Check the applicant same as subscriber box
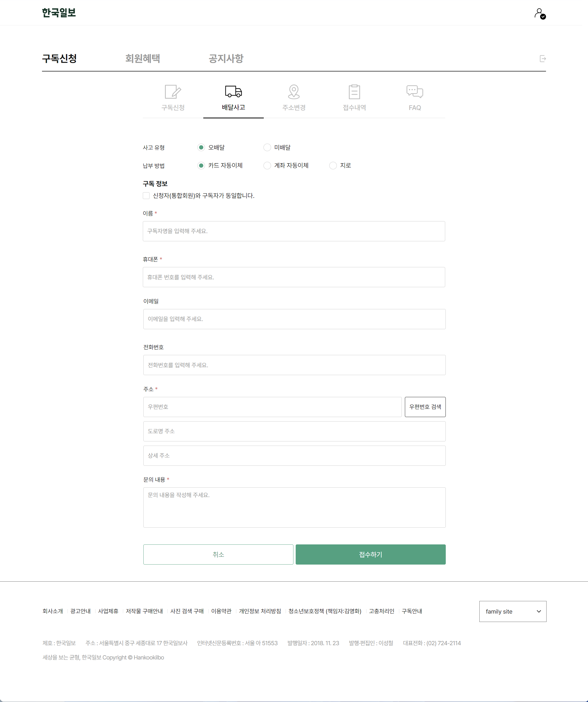The width and height of the screenshot is (588, 702). 146,196
